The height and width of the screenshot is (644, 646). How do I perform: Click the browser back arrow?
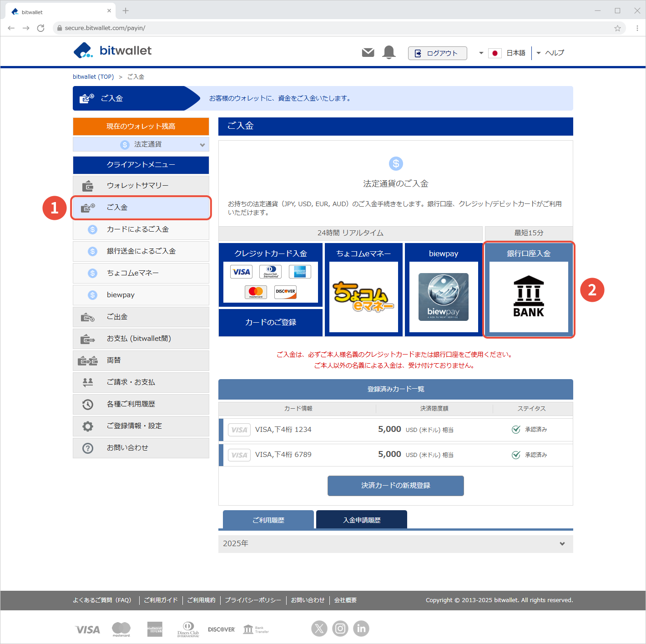coord(11,28)
